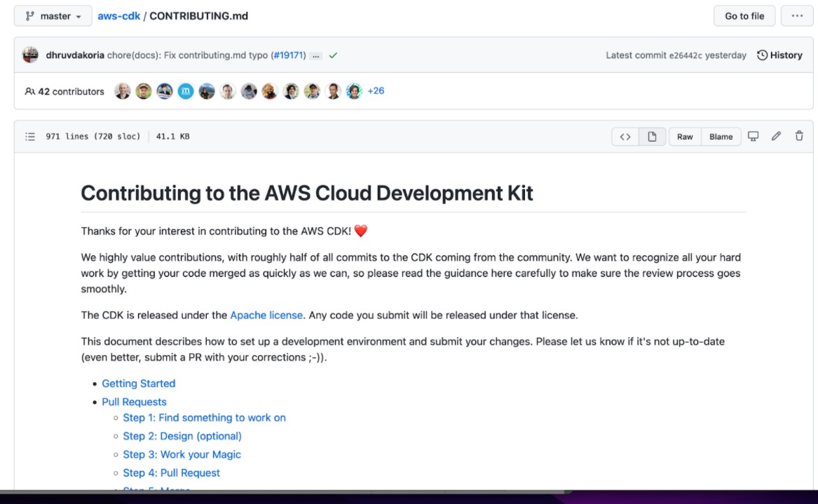Open the first contributor avatar
The image size is (818, 504).
[123, 91]
